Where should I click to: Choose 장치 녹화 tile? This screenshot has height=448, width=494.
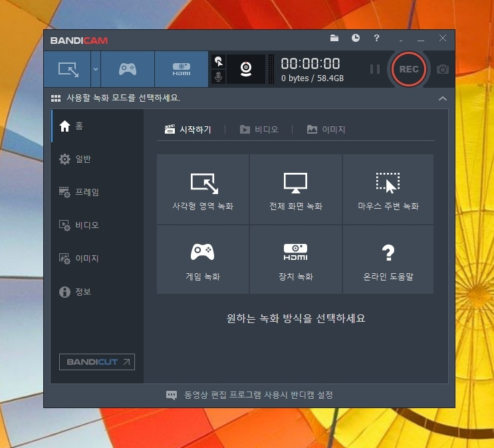point(295,260)
